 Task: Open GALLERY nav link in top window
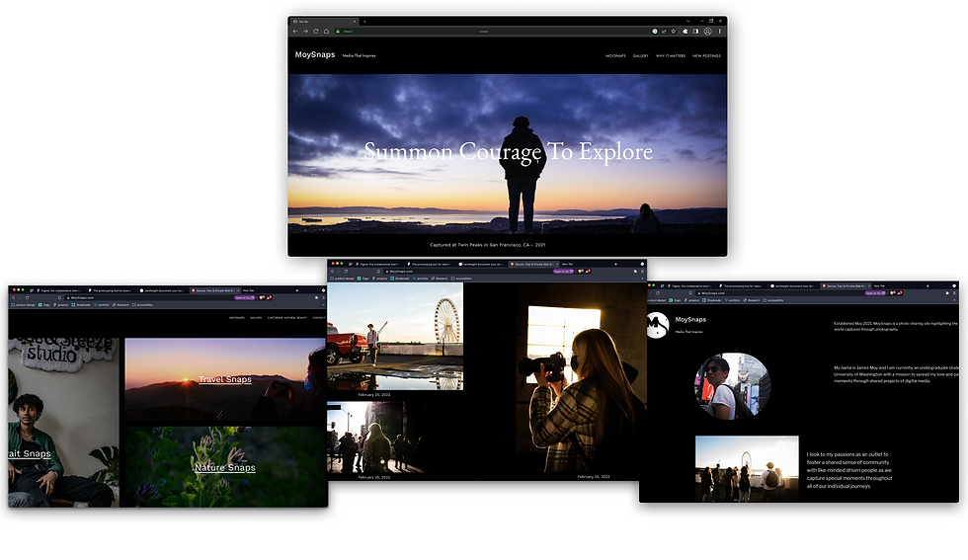pos(641,55)
